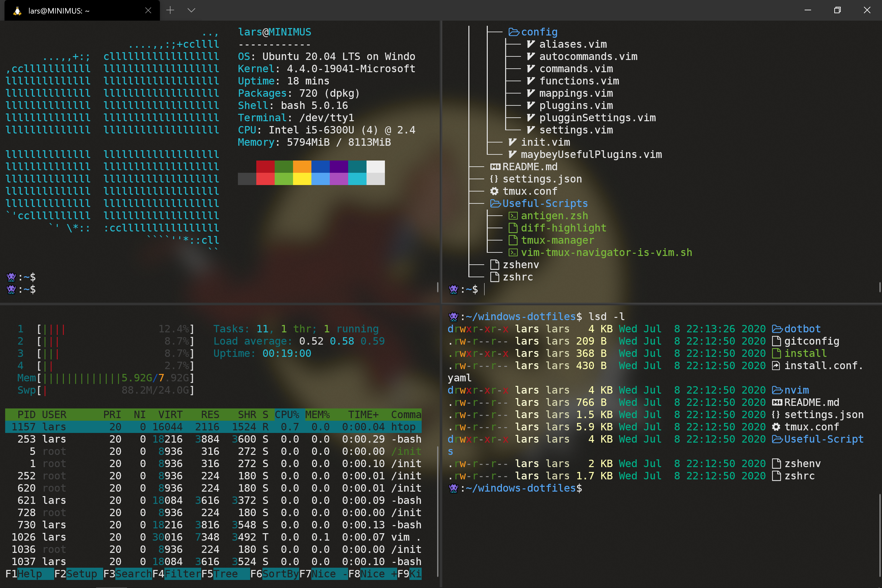Screen dimensions: 882x588
Task: Click the Useful-Scripts folder icon in tree
Action: (496, 204)
